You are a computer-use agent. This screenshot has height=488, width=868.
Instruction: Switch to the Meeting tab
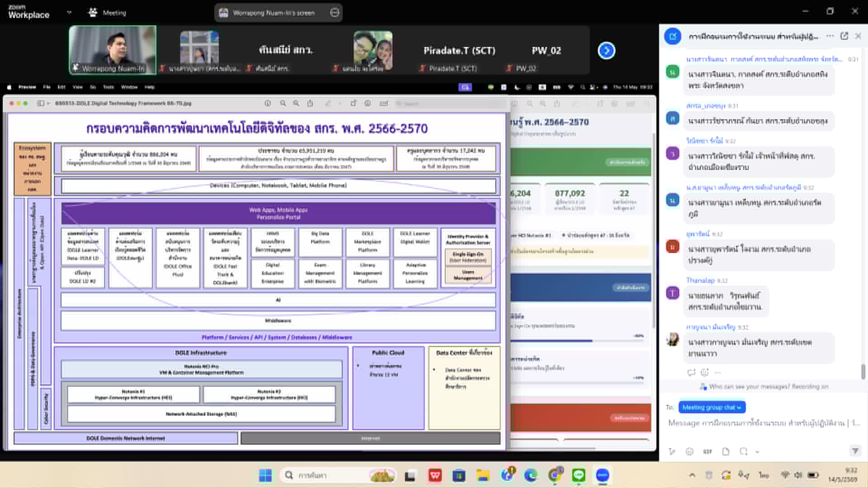click(x=107, y=13)
